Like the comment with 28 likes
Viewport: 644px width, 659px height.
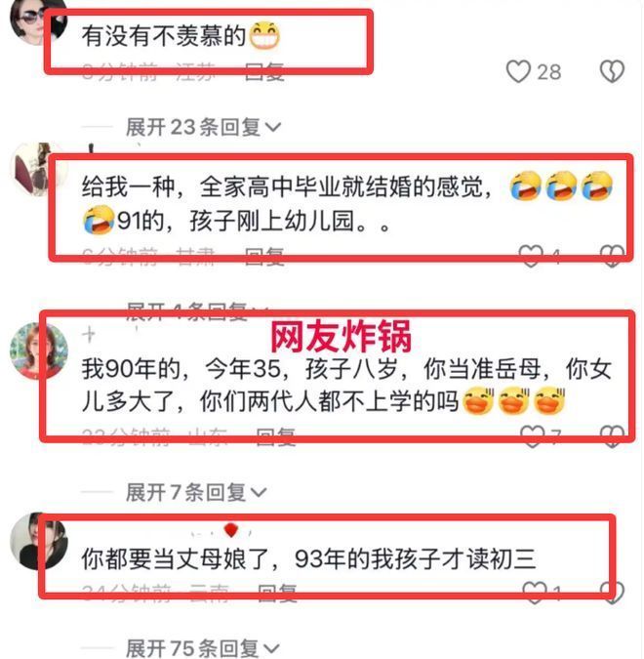pos(518,71)
